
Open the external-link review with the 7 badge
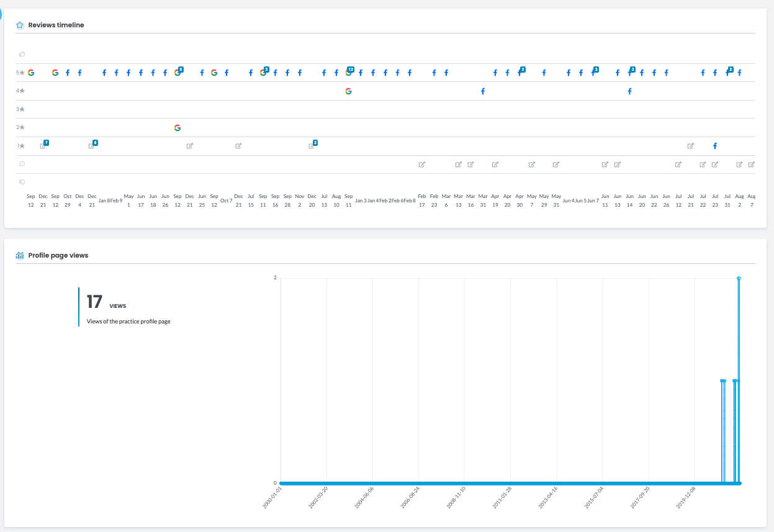43,145
